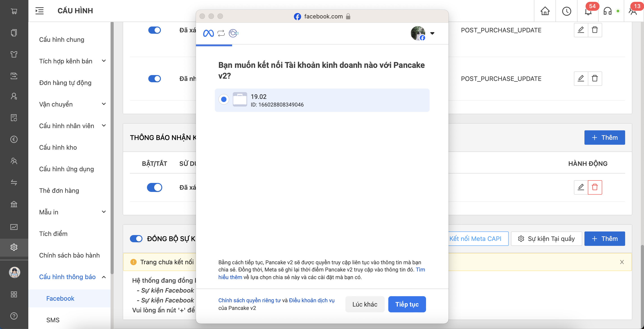Open Facebook profile dropdown arrow

(x=432, y=33)
